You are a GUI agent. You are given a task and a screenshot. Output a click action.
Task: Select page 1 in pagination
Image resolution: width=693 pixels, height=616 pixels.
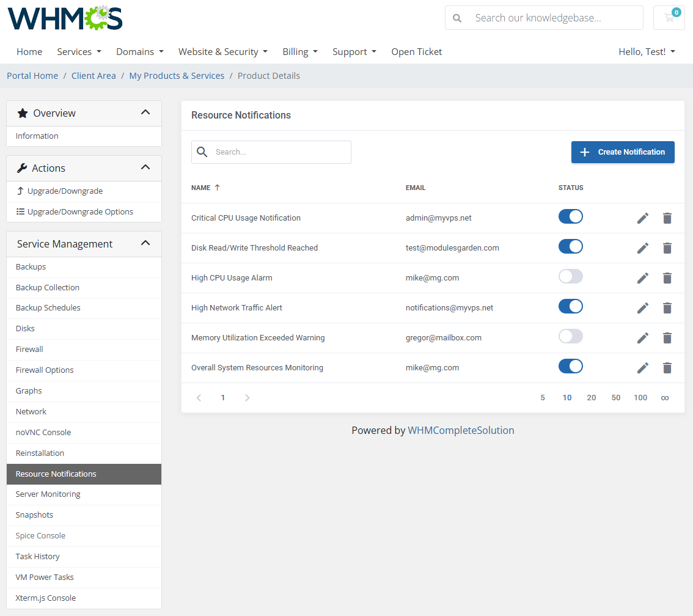coord(222,398)
